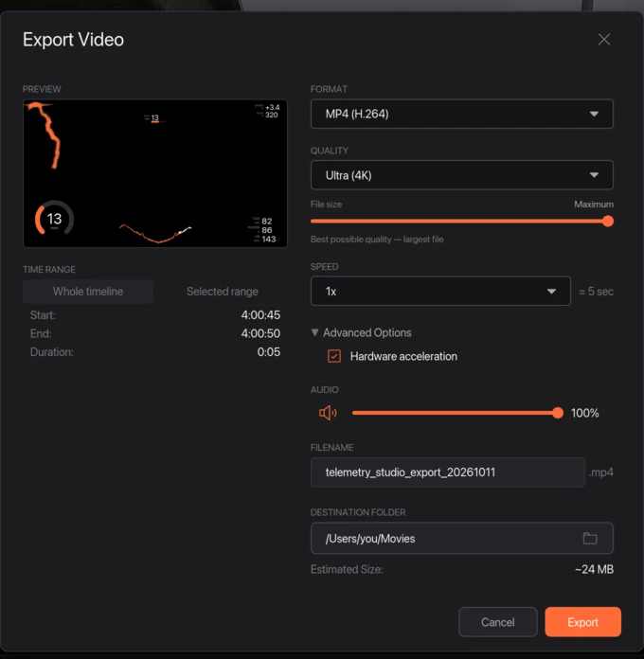Click the estimated size ~24 MB value
Viewport: 644px width, 659px height.
594,569
